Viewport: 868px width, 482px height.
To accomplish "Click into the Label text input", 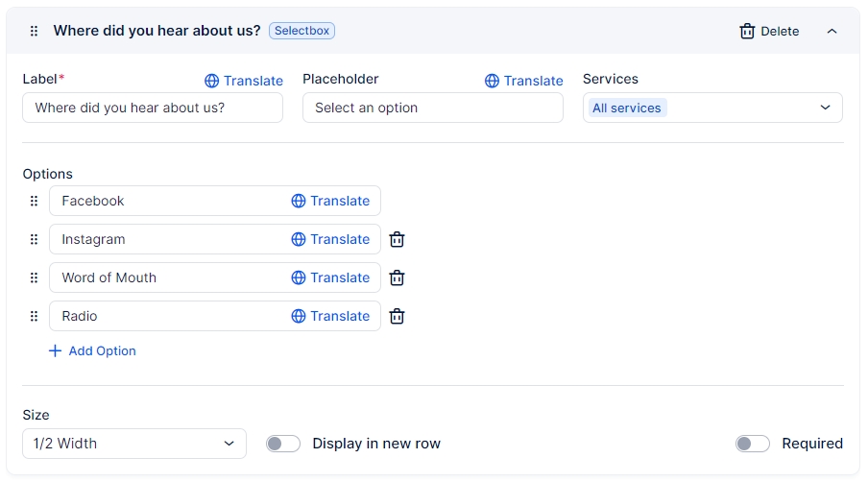I will (x=153, y=108).
